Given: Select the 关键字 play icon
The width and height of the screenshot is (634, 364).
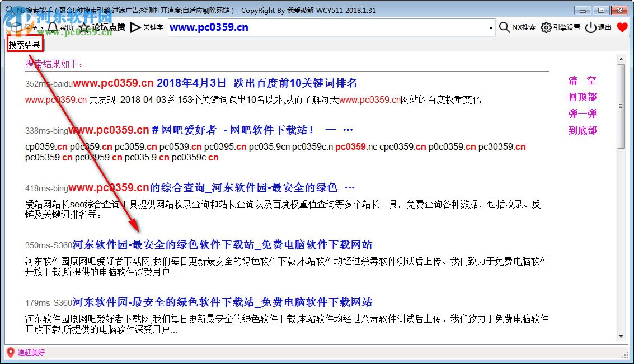Looking at the screenshot, I should click(x=135, y=27).
